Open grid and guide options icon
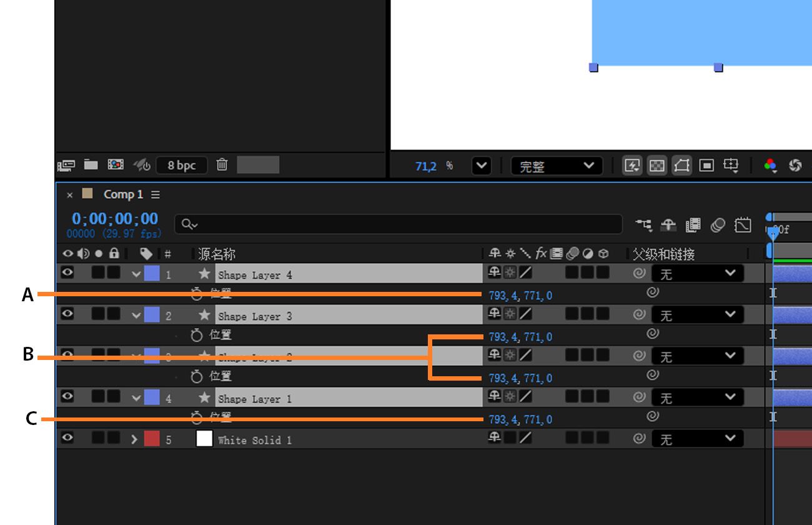Screen dimensions: 812x525 (731, 166)
